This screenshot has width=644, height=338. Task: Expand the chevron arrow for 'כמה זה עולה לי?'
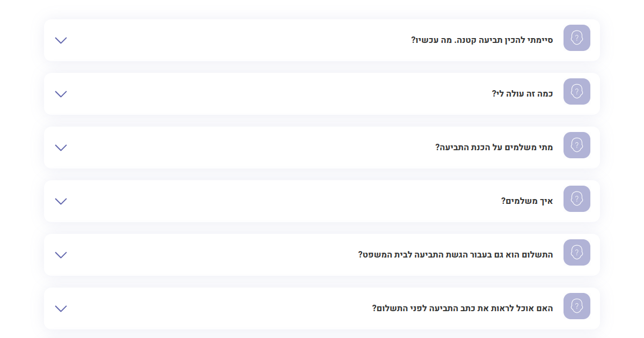point(61,94)
